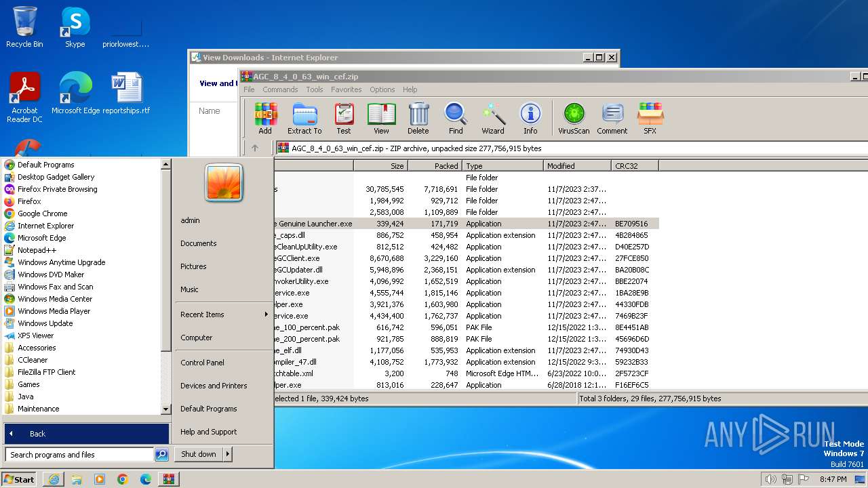Click the Add icon in WinRAR toolbar
Image resolution: width=868 pixels, height=488 pixels.
pos(265,119)
